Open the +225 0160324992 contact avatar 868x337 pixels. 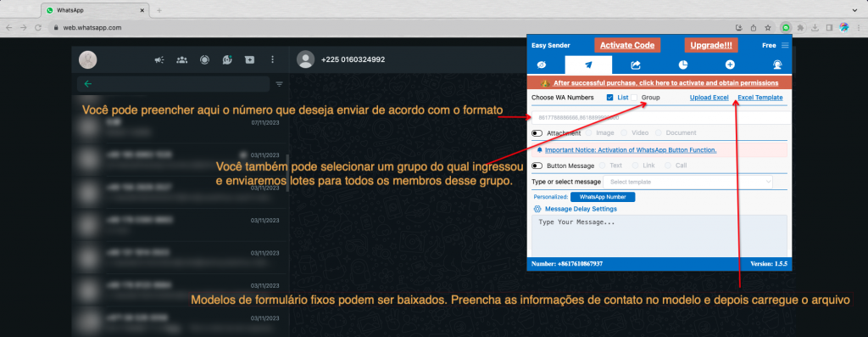pyautogui.click(x=305, y=60)
